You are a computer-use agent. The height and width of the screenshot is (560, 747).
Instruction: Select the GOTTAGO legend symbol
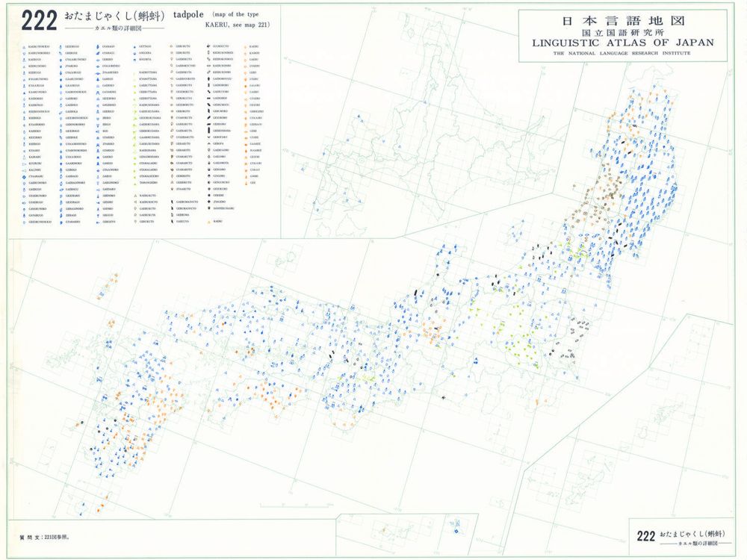tap(134, 46)
